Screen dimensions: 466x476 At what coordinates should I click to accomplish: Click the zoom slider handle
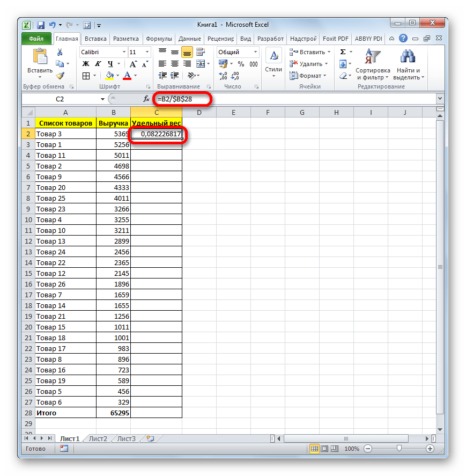398,448
